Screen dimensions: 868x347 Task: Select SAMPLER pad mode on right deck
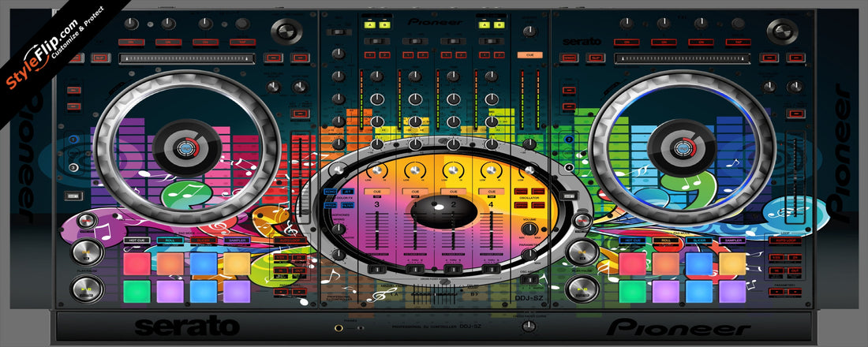tap(731, 241)
